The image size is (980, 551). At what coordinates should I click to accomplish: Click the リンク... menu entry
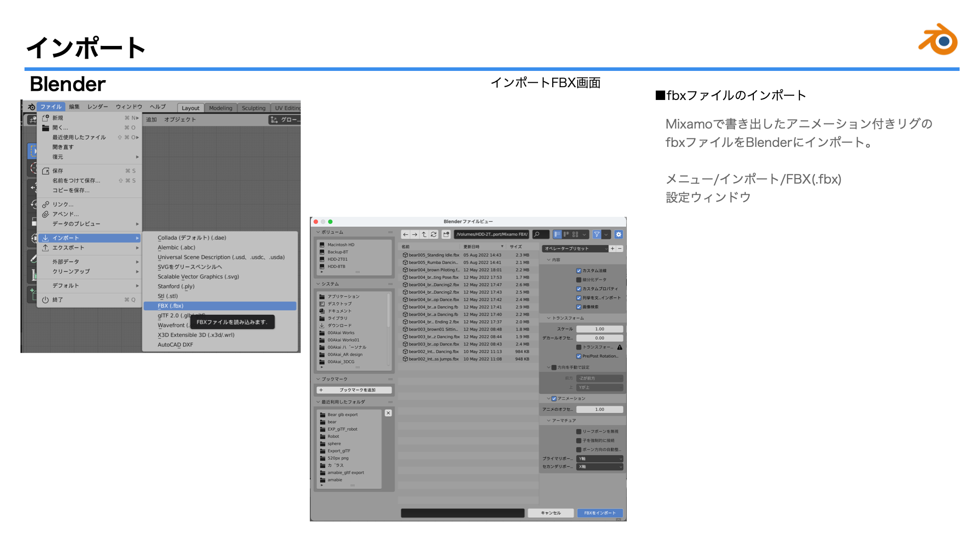tap(89, 205)
